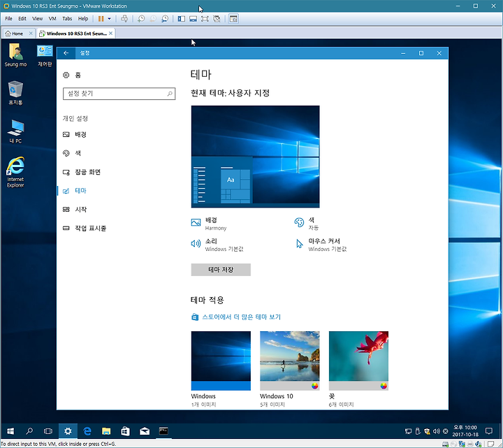Viewport: 503px width, 448px height.
Task: Open the snapshot manager toolbar icon
Action: tap(165, 19)
